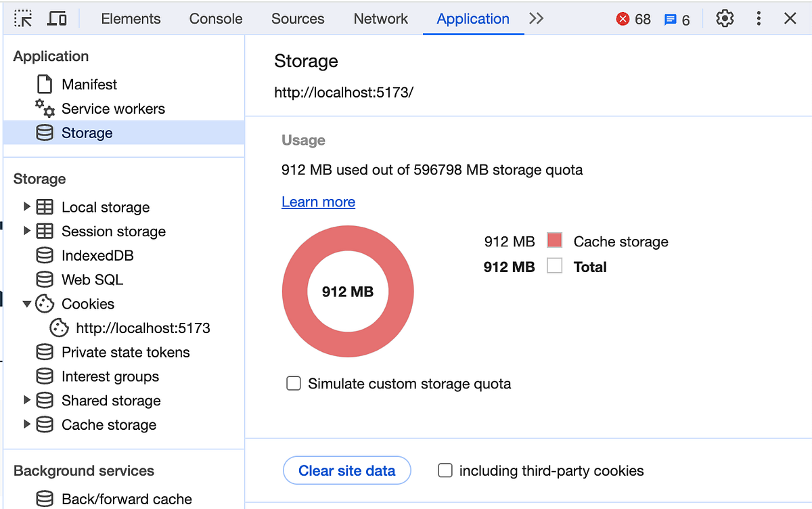Click the Clear site data button
Viewport: 812px width, 509px height.
click(346, 470)
